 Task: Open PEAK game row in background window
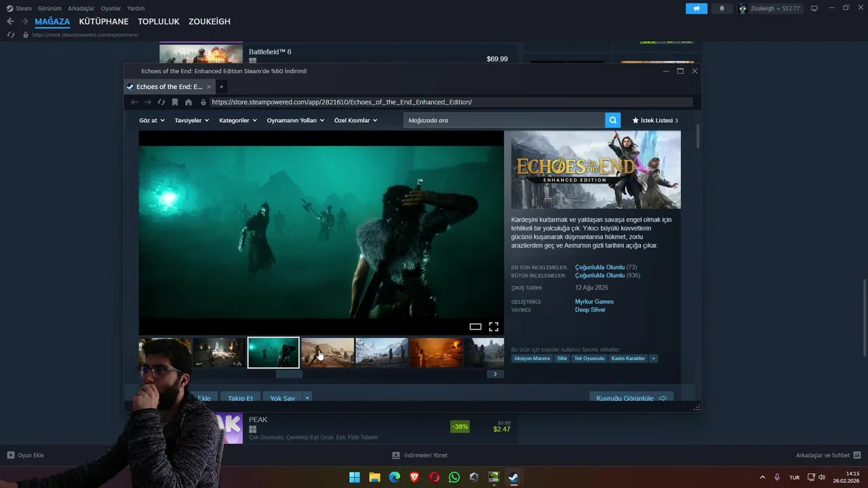[x=337, y=428]
